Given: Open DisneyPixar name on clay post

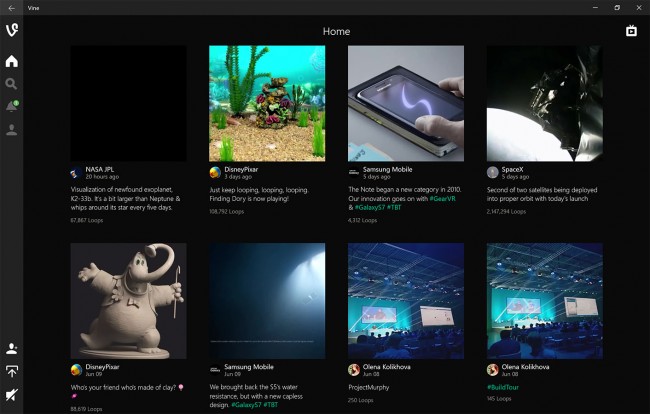Looking at the screenshot, I should (102, 367).
